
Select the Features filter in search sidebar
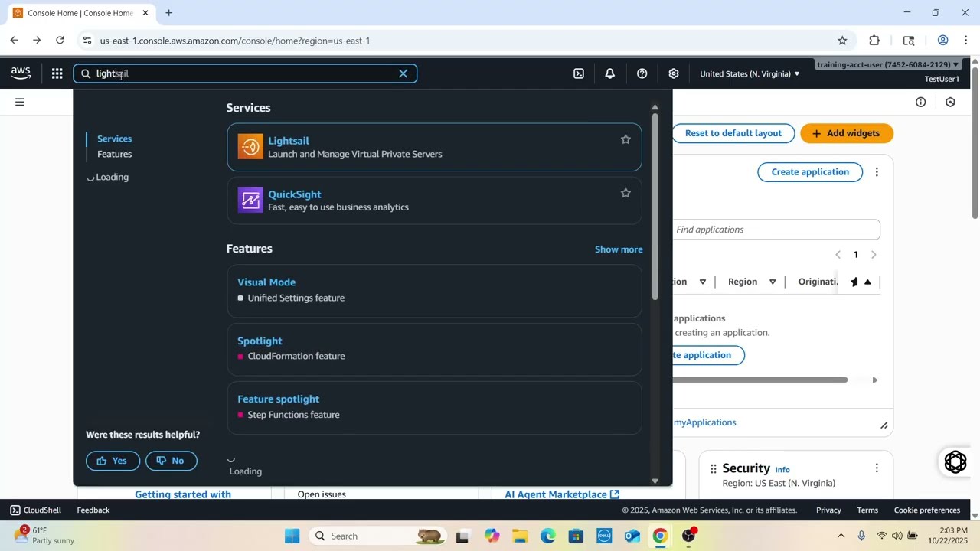pos(115,154)
